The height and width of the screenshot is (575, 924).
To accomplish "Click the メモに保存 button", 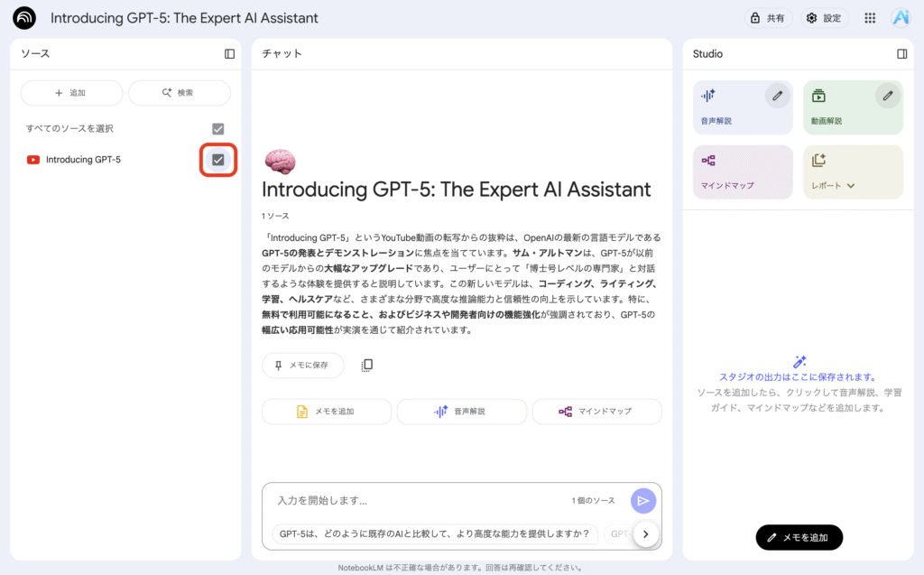I will (x=303, y=366).
